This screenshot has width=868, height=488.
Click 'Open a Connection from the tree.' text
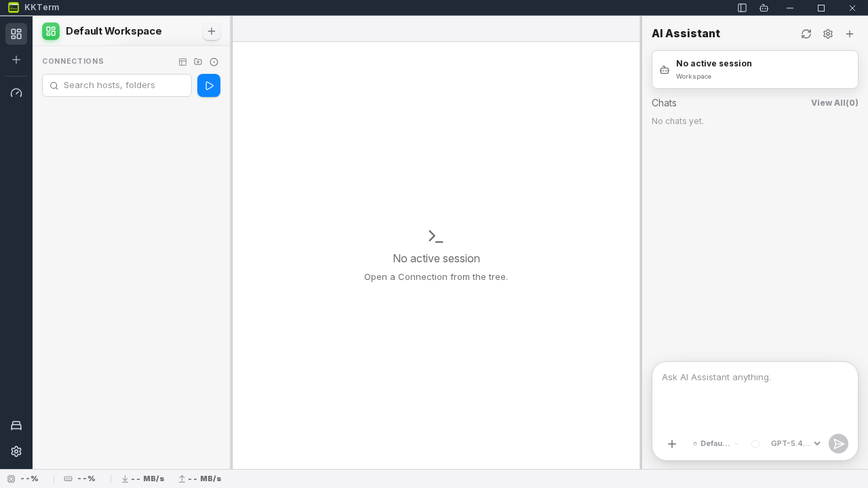point(436,277)
